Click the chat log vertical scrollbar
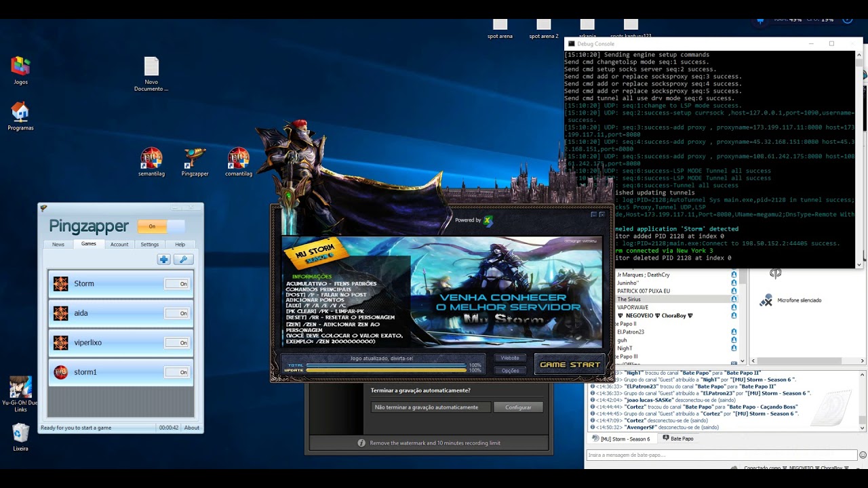The height and width of the screenshot is (488, 868). click(863, 401)
